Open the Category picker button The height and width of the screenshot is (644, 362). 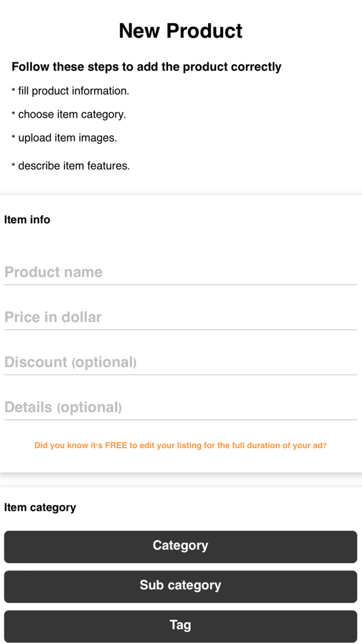(180, 547)
